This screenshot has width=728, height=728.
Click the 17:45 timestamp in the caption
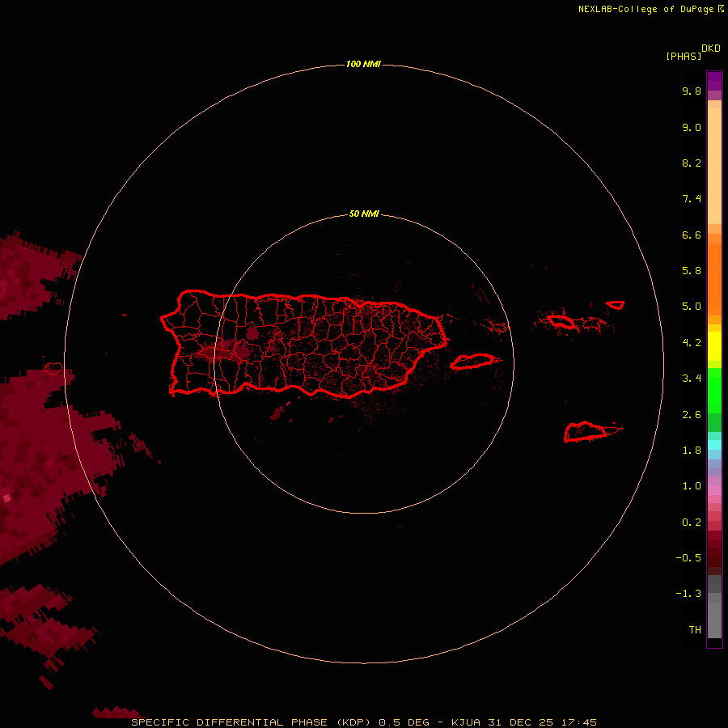click(x=579, y=722)
